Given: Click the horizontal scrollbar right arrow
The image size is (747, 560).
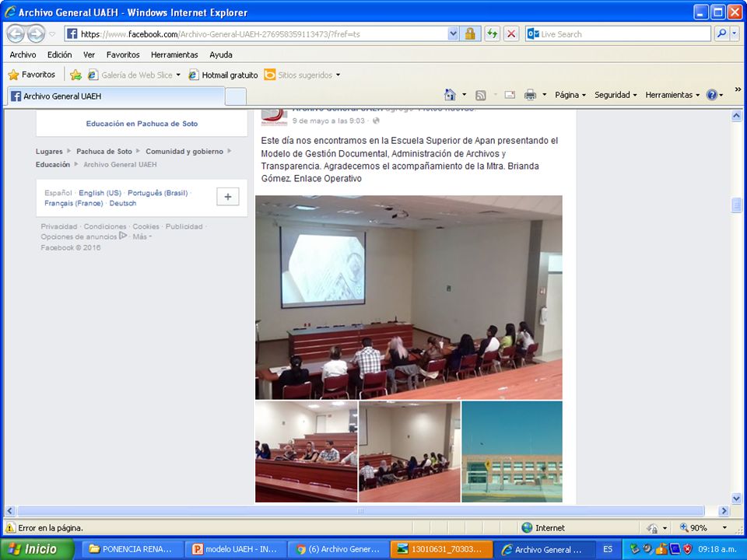Looking at the screenshot, I should point(724,511).
